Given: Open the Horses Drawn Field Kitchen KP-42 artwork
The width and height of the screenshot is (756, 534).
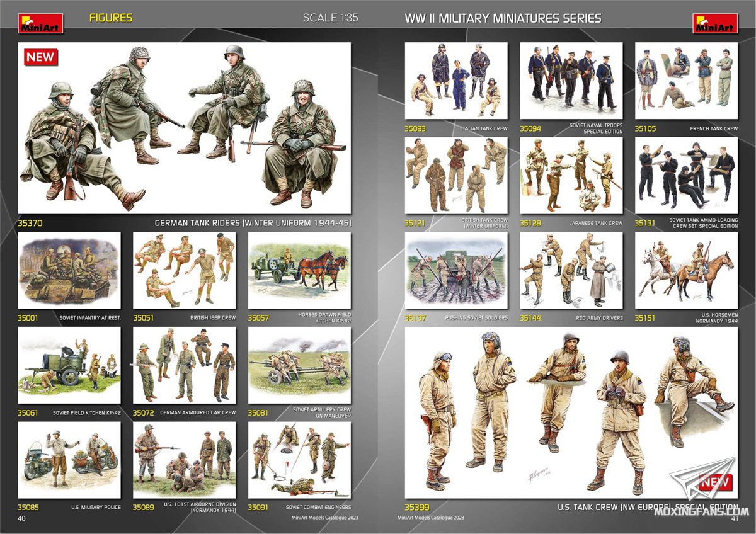Looking at the screenshot, I should click(x=300, y=271).
